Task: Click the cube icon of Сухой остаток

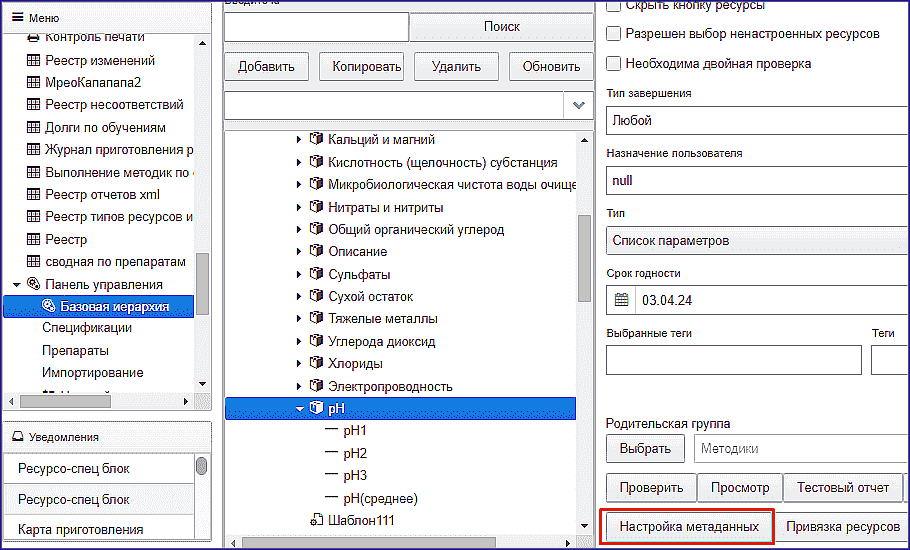Action: coord(316,296)
